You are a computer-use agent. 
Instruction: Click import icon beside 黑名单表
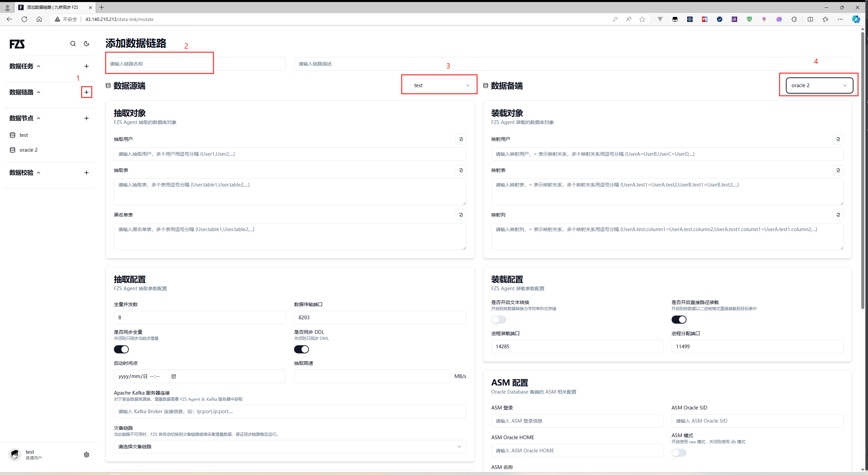(461, 215)
